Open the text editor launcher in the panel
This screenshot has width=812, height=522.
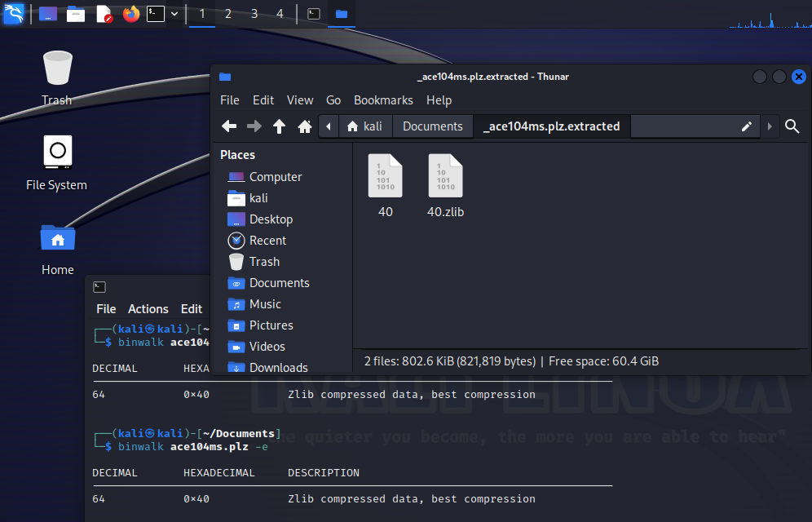pyautogui.click(x=104, y=14)
